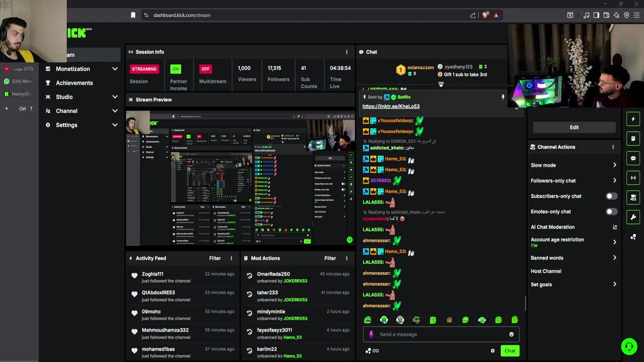The width and height of the screenshot is (644, 362).
Task: Open Brave wallet icon in toolbar
Action: [606, 15]
